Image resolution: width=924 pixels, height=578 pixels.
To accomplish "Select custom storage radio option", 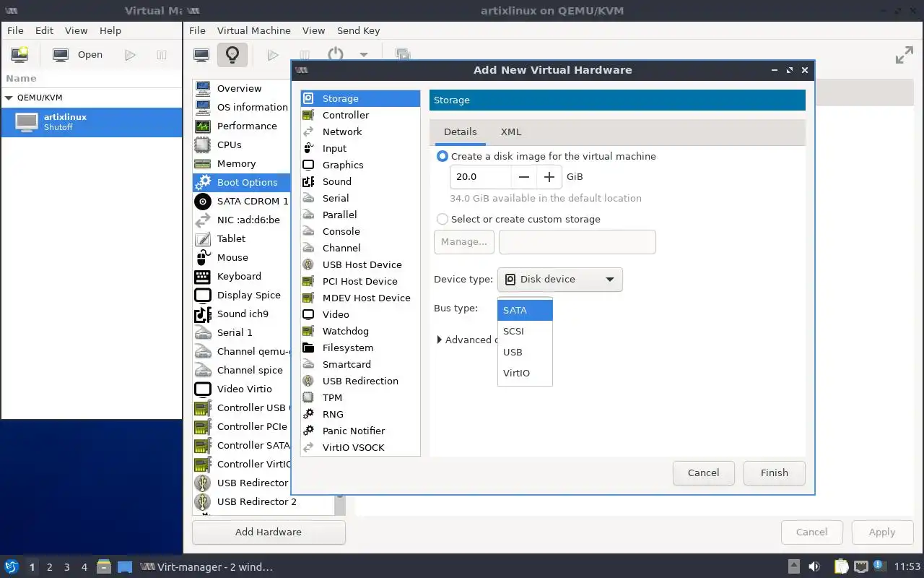I will [x=443, y=219].
